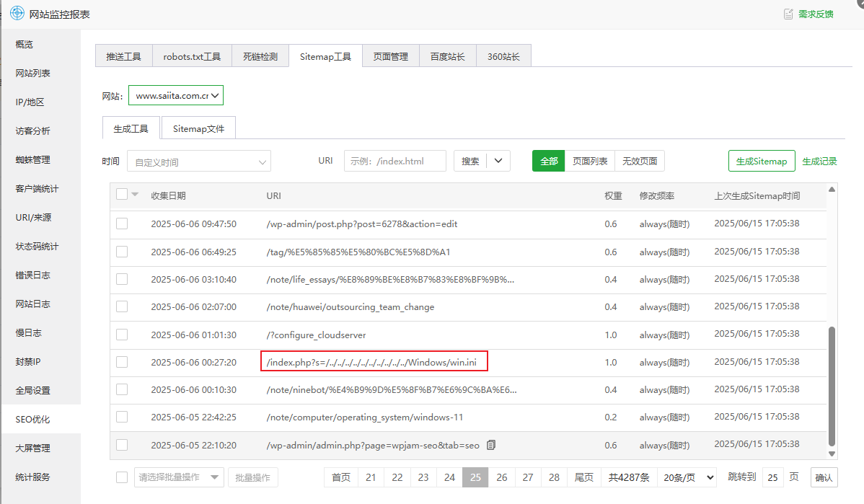Select the checkbox for the /?configure_cloudserver row
The image size is (864, 504).
pyautogui.click(x=120, y=334)
